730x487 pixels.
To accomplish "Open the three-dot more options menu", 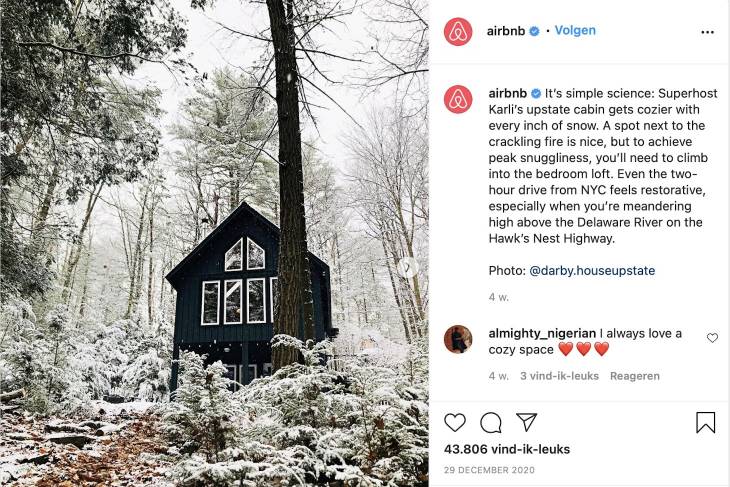I will [x=707, y=32].
